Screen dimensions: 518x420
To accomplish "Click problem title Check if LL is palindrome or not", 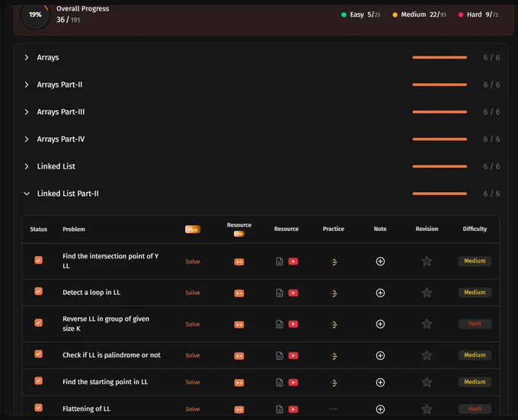I will click(x=112, y=355).
